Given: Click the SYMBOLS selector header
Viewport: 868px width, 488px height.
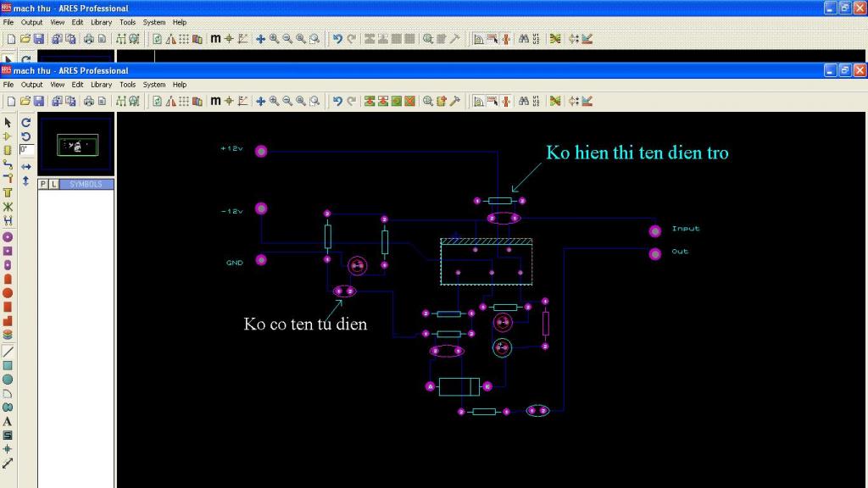Looking at the screenshot, I should [86, 184].
